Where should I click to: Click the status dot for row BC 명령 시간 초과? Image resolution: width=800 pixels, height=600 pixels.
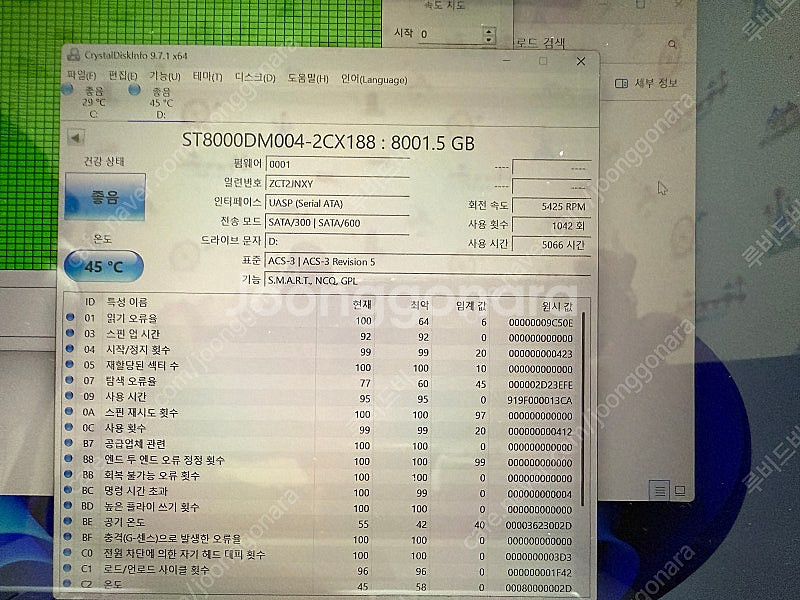click(x=67, y=489)
